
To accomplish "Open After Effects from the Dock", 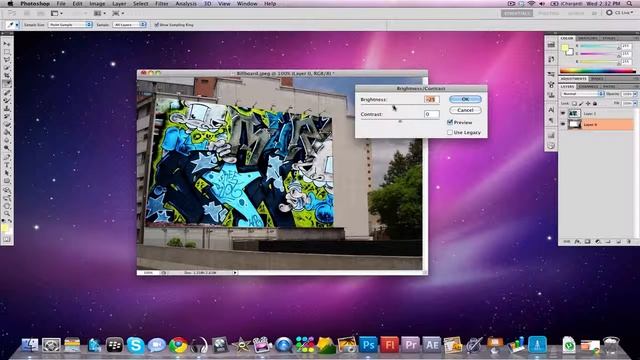I will tap(431, 345).
